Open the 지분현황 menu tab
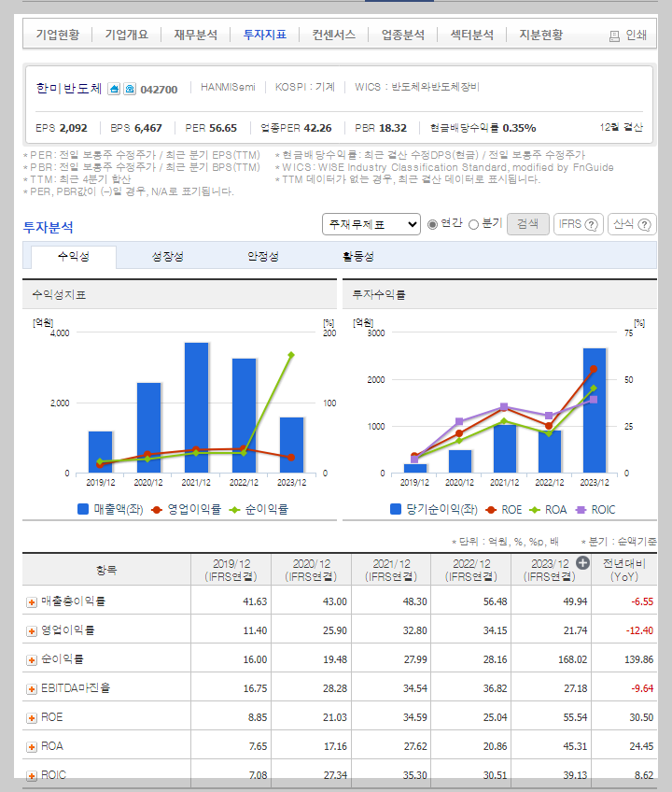Viewport: 672px width, 792px height. 540,35
